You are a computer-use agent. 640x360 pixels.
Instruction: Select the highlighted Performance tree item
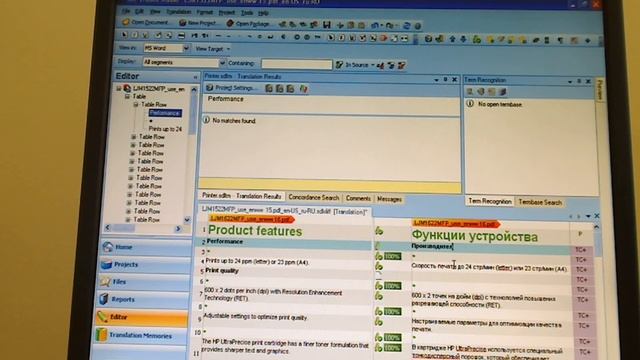tap(164, 113)
